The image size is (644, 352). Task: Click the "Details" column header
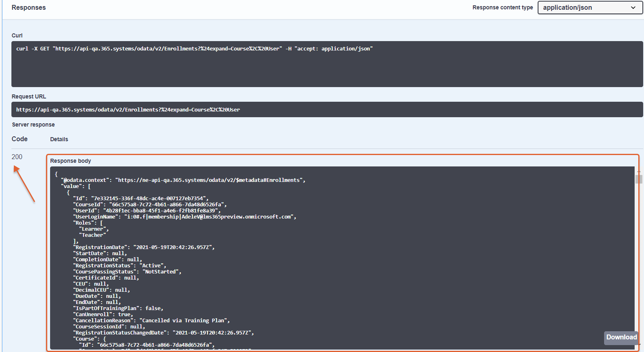click(x=59, y=140)
